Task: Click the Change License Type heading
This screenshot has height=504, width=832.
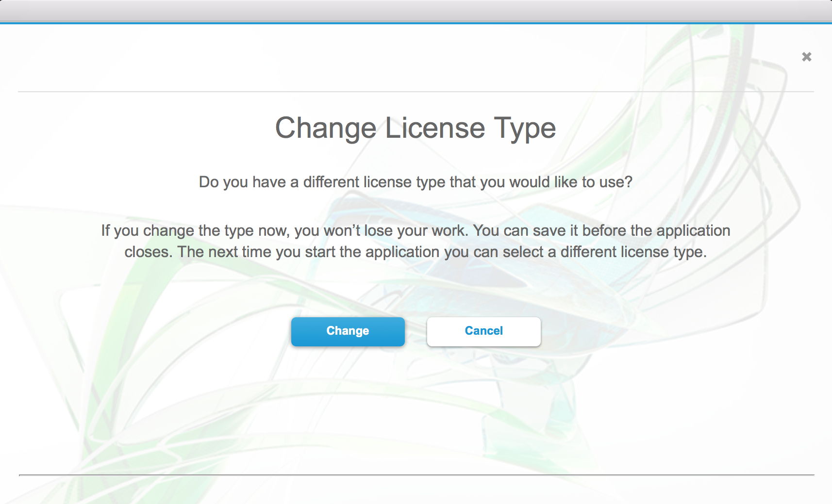Action: click(416, 128)
